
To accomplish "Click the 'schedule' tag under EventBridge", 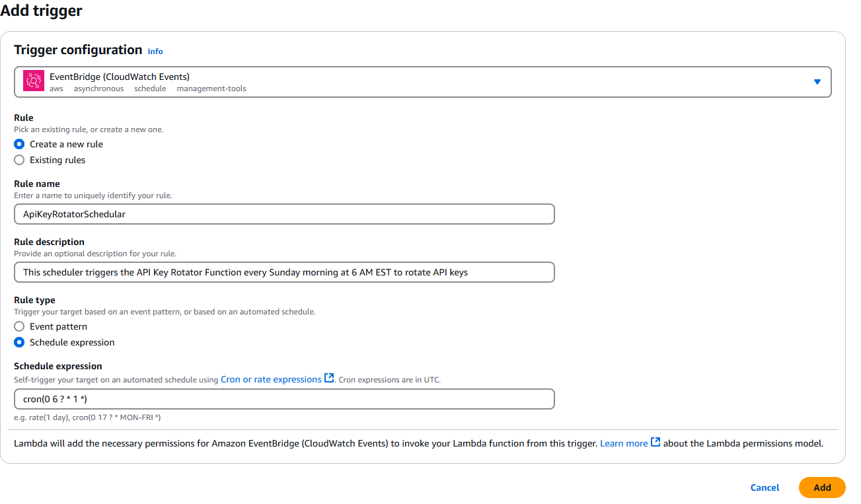I will coord(150,89).
